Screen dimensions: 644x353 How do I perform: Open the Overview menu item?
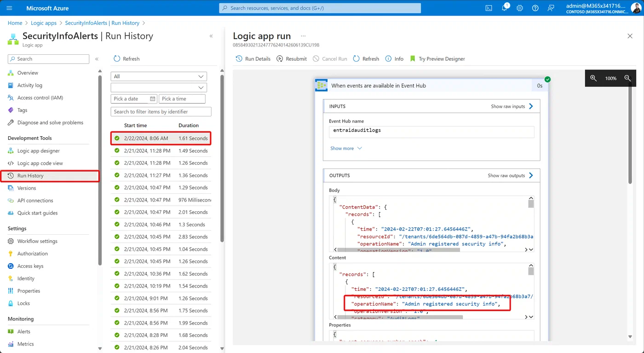(x=28, y=73)
